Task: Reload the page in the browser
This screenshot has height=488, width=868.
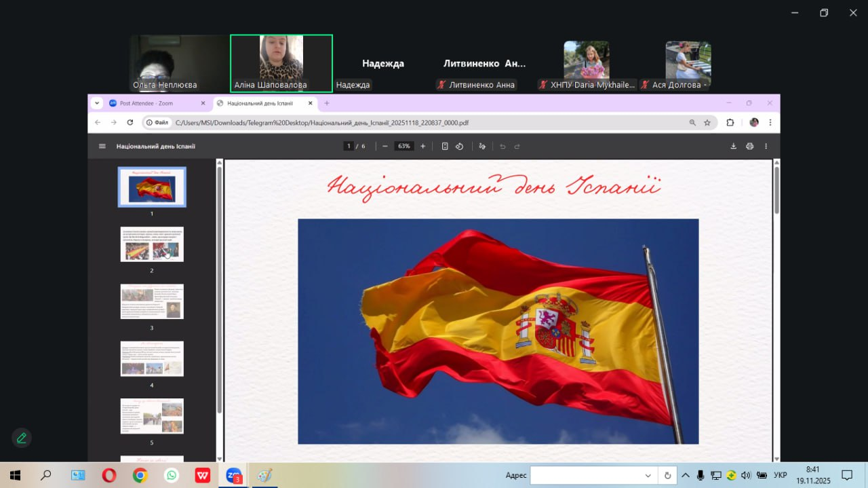Action: click(x=130, y=123)
